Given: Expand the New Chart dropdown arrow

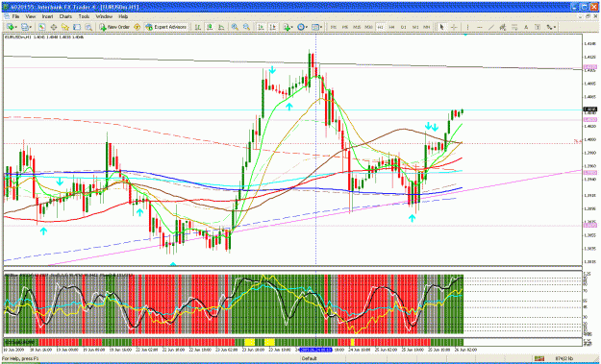Looking at the screenshot, I should tap(16, 27).
